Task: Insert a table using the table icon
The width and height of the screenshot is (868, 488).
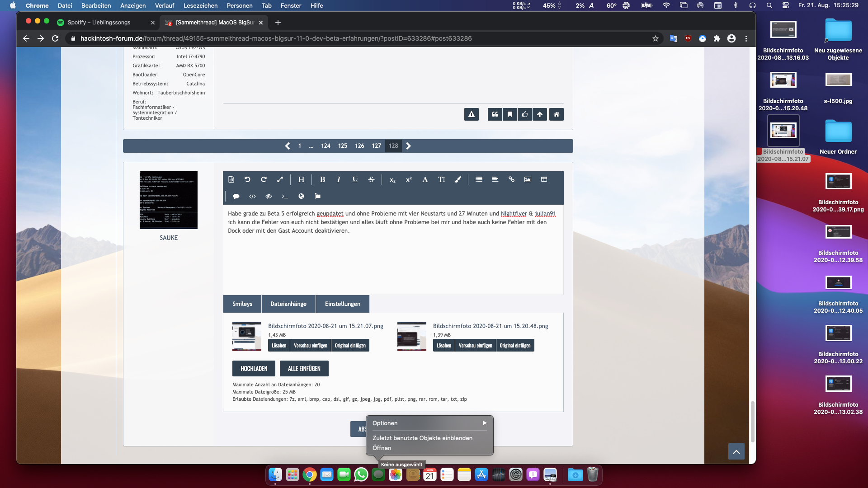Action: coord(544,179)
